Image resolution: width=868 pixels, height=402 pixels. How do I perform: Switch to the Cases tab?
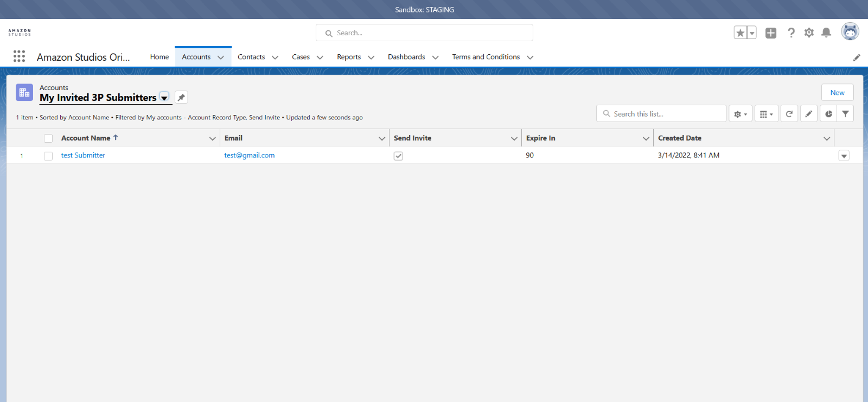coord(301,57)
